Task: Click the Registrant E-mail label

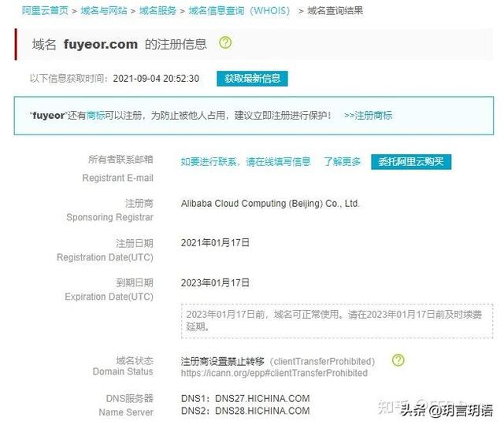Action: (117, 178)
